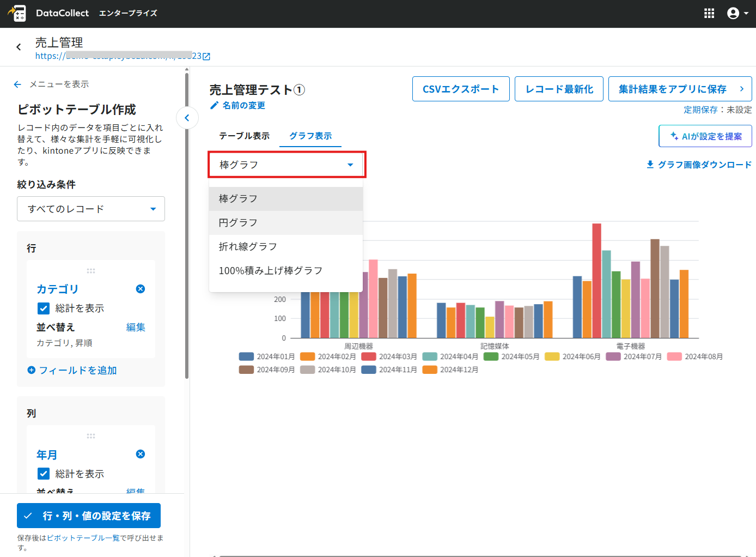Click the pencil 名前の変更 icon
The image size is (756, 557).
click(214, 105)
